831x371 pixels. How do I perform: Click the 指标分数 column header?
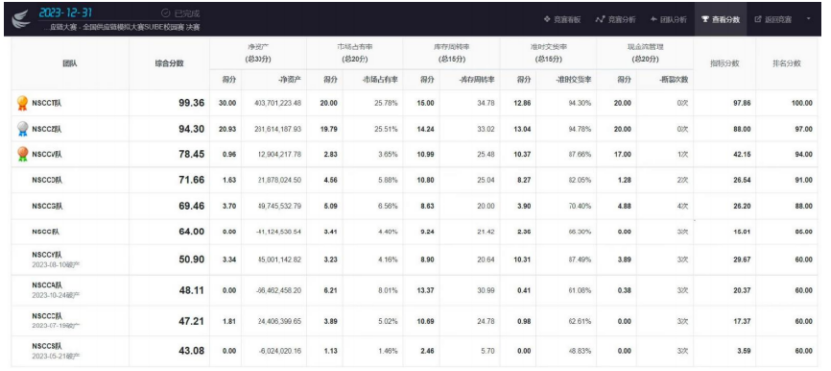click(724, 63)
